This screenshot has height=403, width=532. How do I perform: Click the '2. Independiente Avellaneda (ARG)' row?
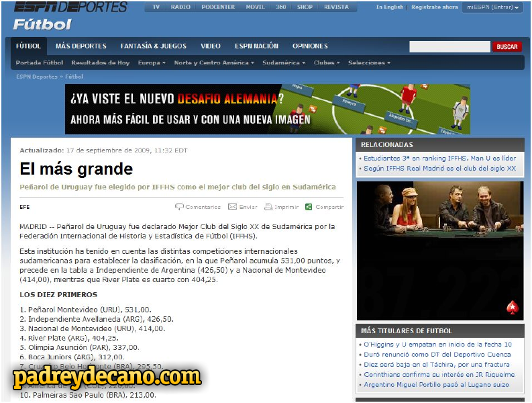coord(97,319)
